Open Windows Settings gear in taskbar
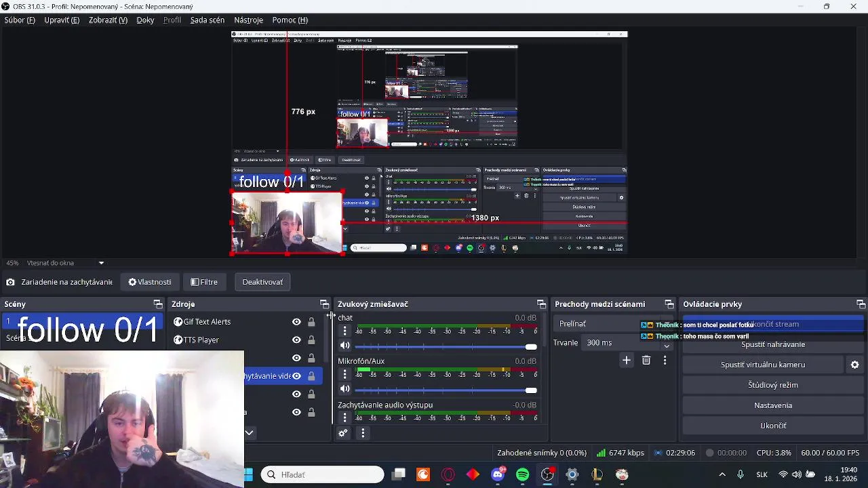868x488 pixels. pyautogui.click(x=572, y=474)
